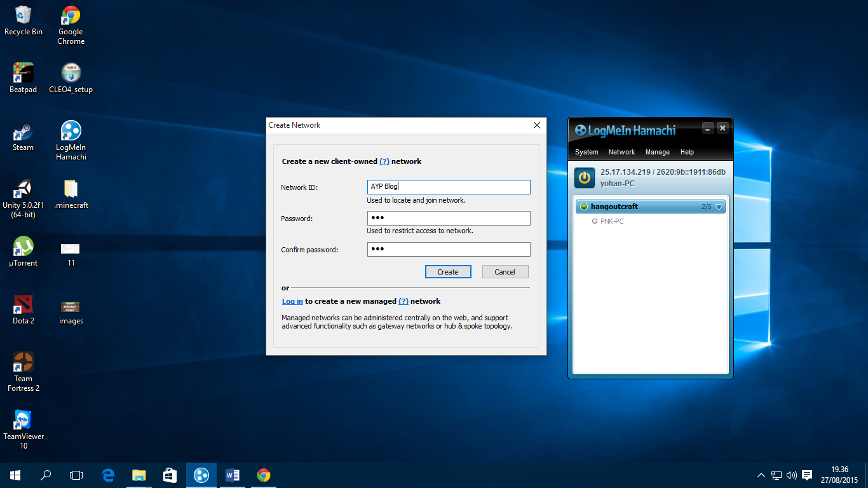This screenshot has width=868, height=488.
Task: Click the Log in link
Action: coord(292,301)
